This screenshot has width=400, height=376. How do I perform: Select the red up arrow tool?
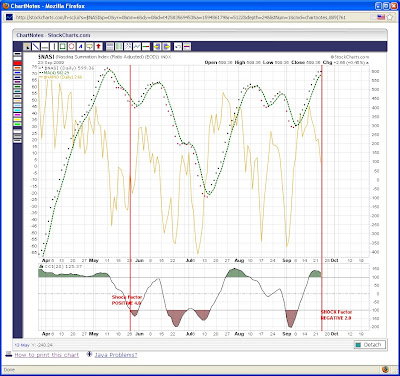tap(98, 46)
